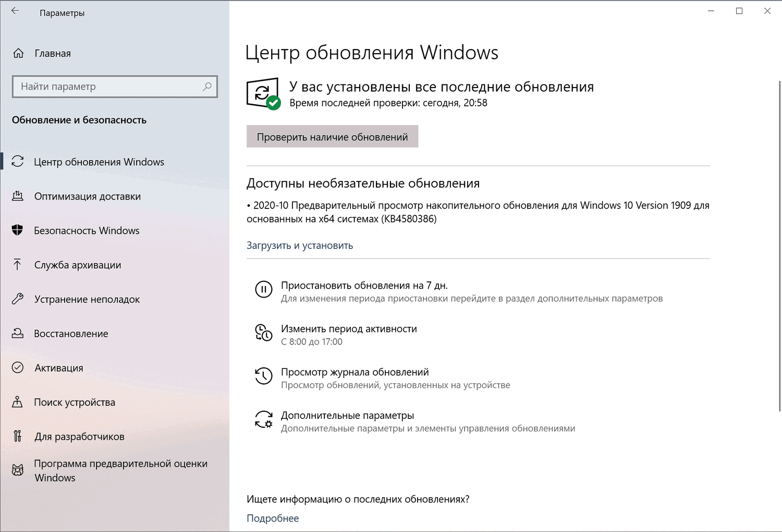Select the Windows Update sync icon in sidebar
Screen dimensions: 782x532
click(18, 162)
